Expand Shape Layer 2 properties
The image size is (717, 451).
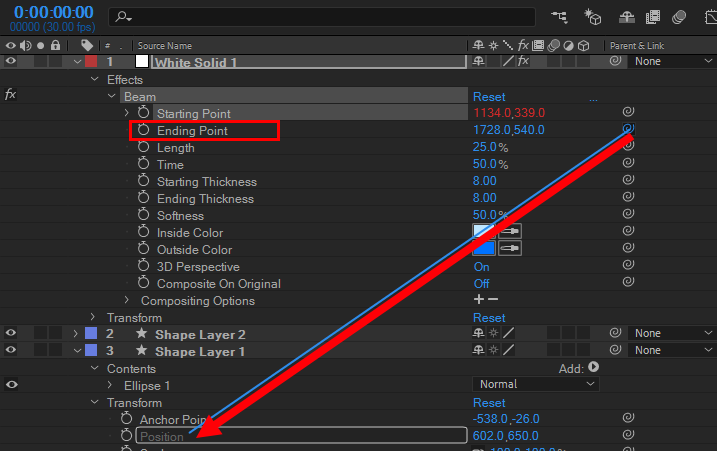76,334
